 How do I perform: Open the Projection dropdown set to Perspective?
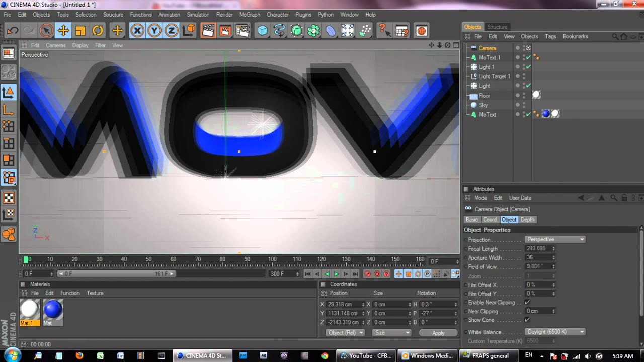[555, 240]
